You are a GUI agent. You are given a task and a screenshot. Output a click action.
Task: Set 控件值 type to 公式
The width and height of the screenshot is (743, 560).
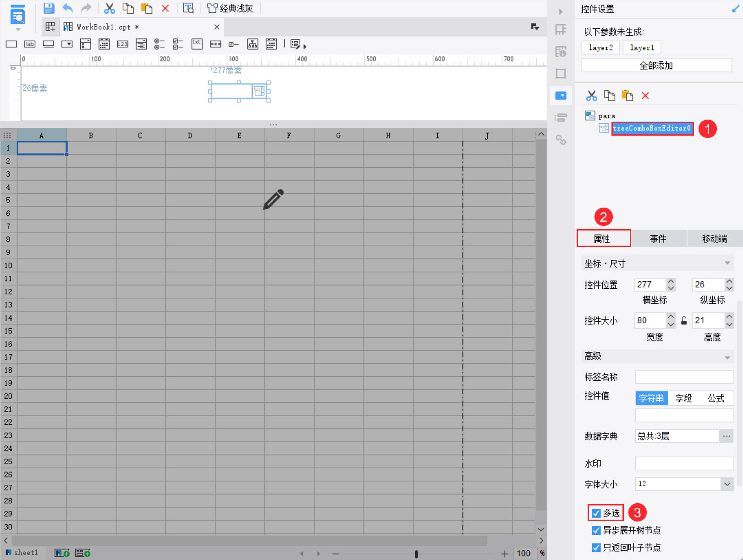tap(716, 398)
